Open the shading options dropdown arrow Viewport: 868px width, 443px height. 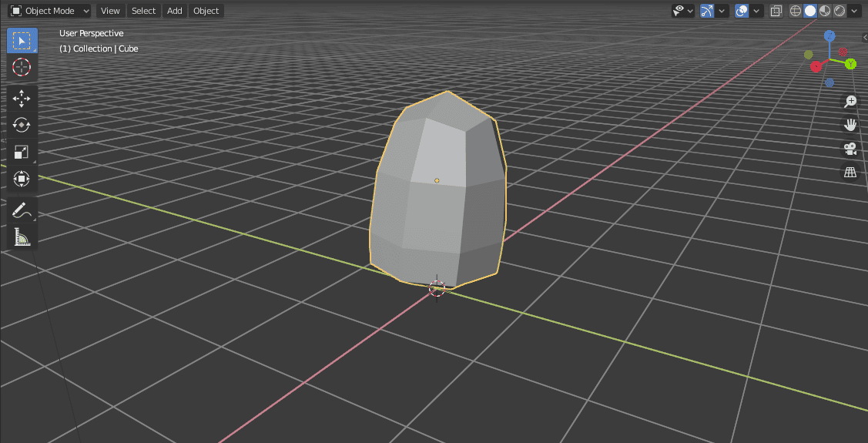(854, 11)
